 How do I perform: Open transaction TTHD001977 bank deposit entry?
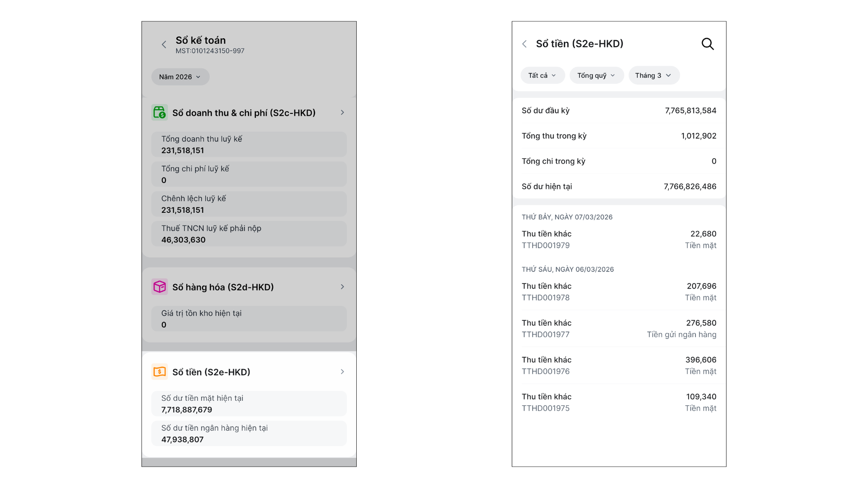click(618, 328)
